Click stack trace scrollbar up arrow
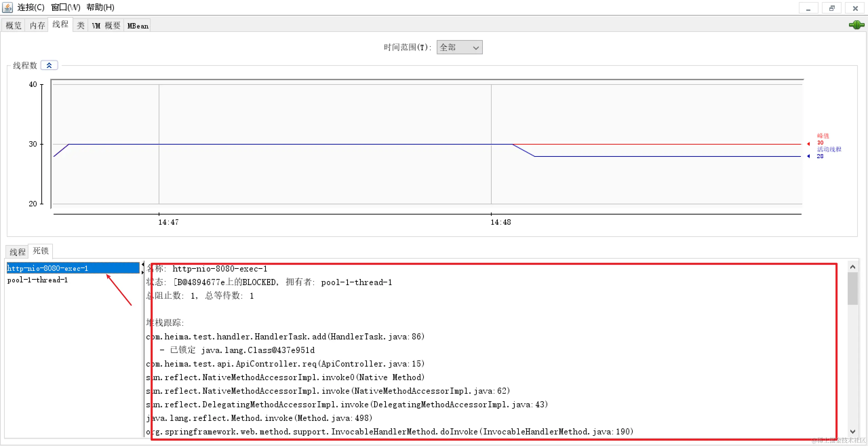 click(x=853, y=267)
